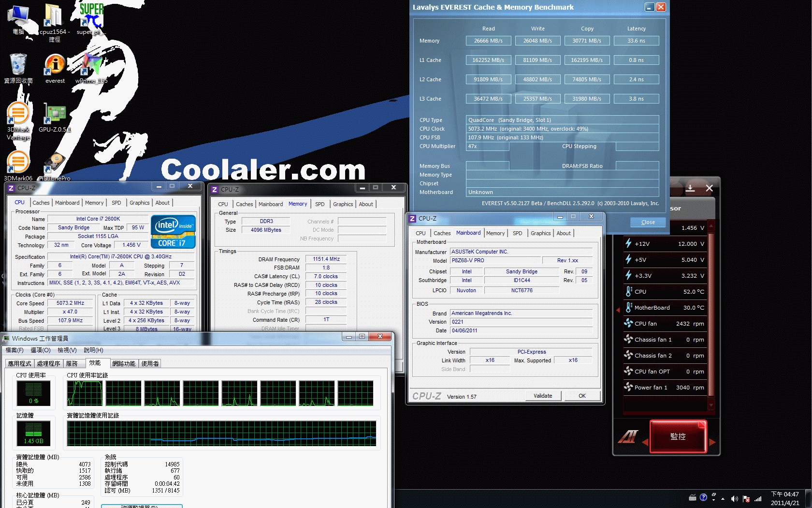
Task: Click the P8Z68-V PRO model field
Action: pyautogui.click(x=495, y=260)
